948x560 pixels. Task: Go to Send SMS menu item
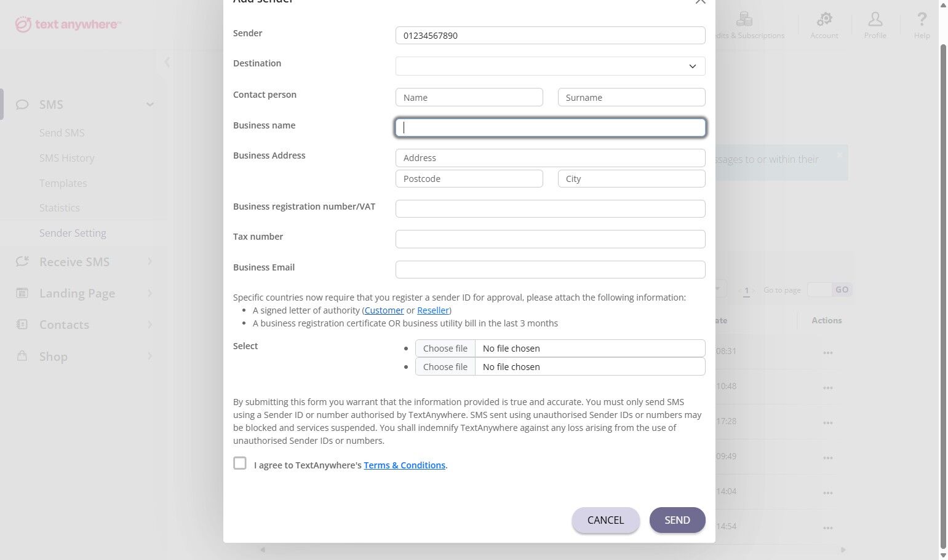[62, 133]
